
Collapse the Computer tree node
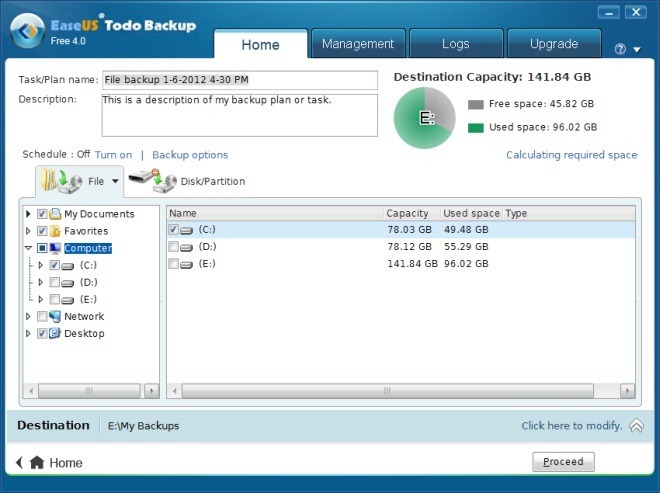28,248
